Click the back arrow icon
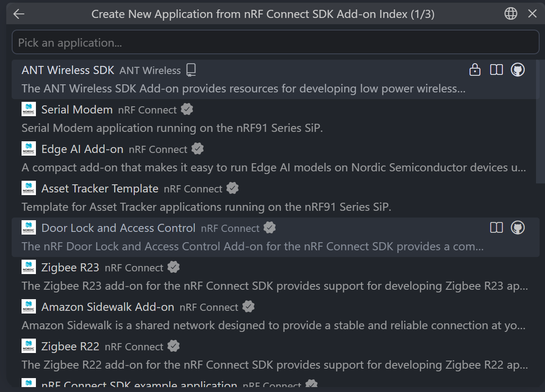Image resolution: width=545 pixels, height=392 pixels. point(19,14)
